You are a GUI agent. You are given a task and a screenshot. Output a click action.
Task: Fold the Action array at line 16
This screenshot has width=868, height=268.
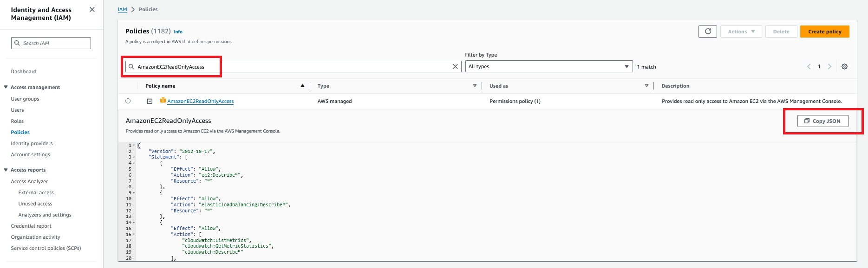tap(134, 235)
